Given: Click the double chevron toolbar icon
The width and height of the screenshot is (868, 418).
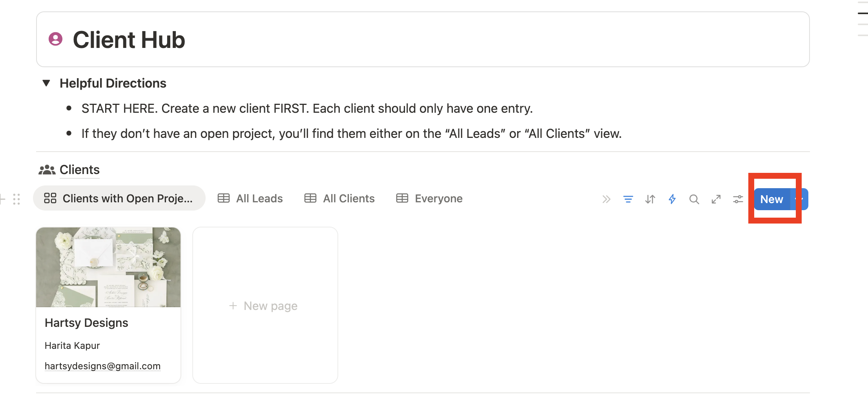Looking at the screenshot, I should (x=606, y=199).
